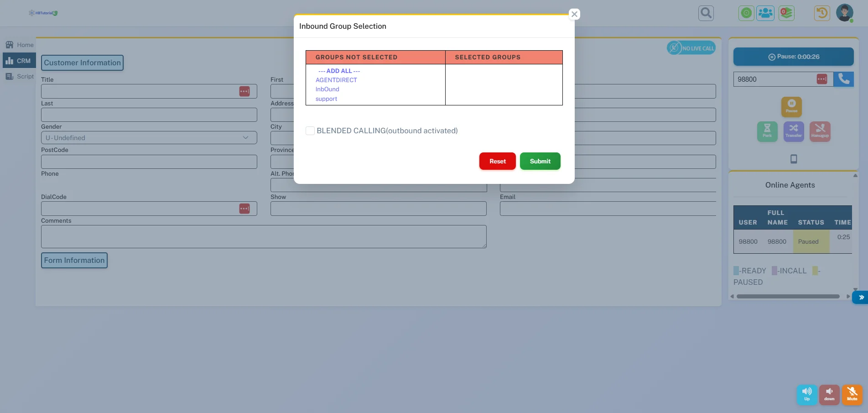Click the Online Agents horizontal scrollbar

coord(788,296)
